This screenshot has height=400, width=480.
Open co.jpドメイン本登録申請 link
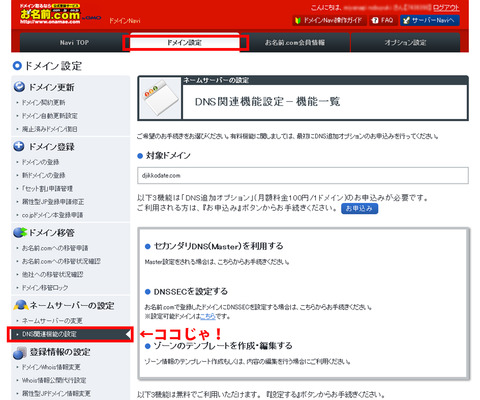point(52,215)
